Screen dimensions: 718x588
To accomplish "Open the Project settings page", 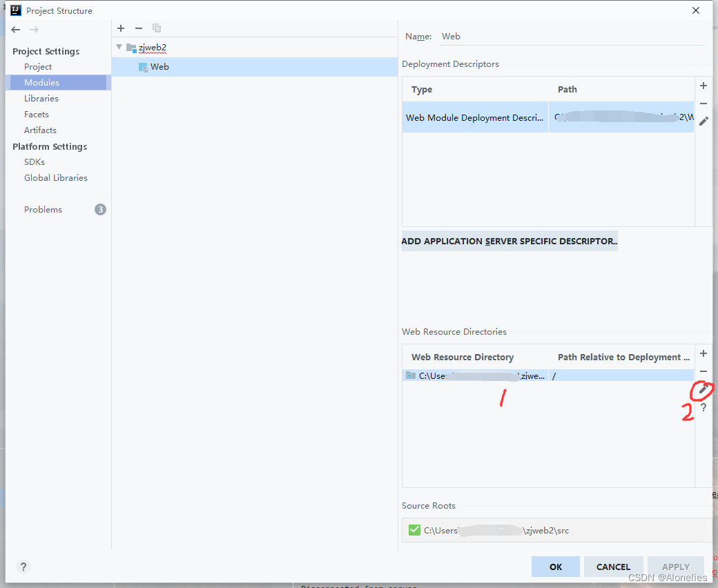I will pos(38,67).
